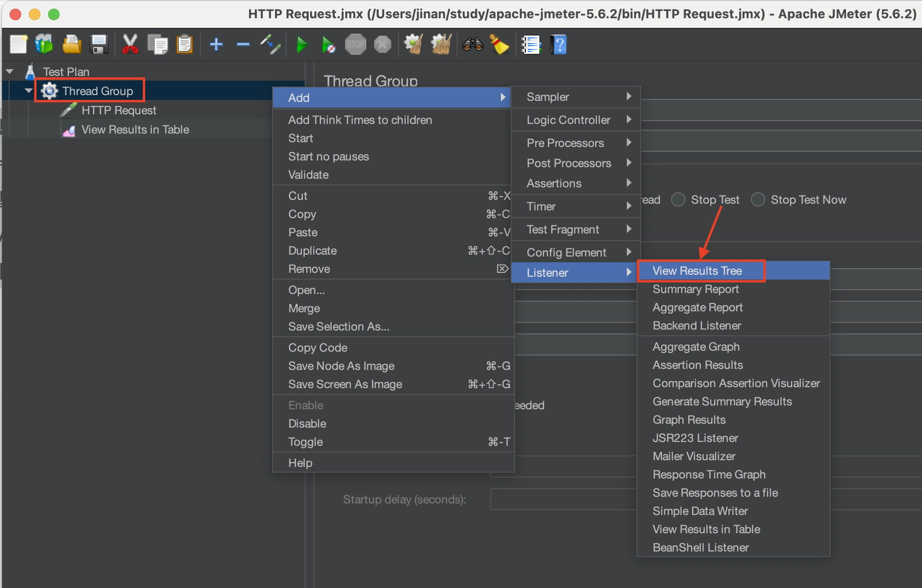922x588 pixels.
Task: Expand the Sampler submenu
Action: point(575,97)
